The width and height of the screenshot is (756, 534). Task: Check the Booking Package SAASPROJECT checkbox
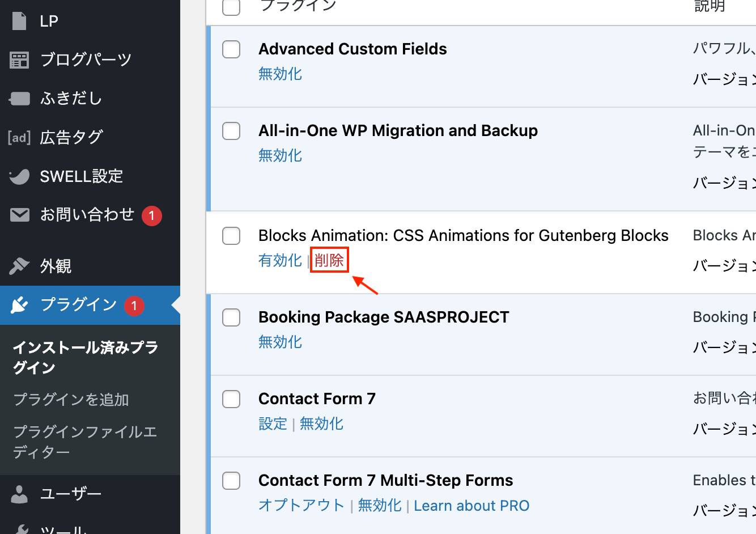(x=231, y=317)
